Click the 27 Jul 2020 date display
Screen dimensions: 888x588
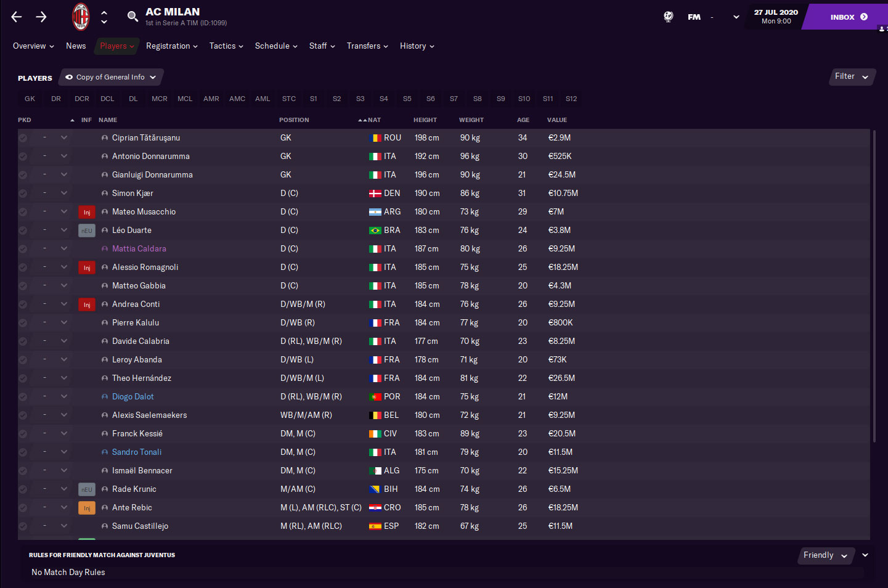coord(776,17)
